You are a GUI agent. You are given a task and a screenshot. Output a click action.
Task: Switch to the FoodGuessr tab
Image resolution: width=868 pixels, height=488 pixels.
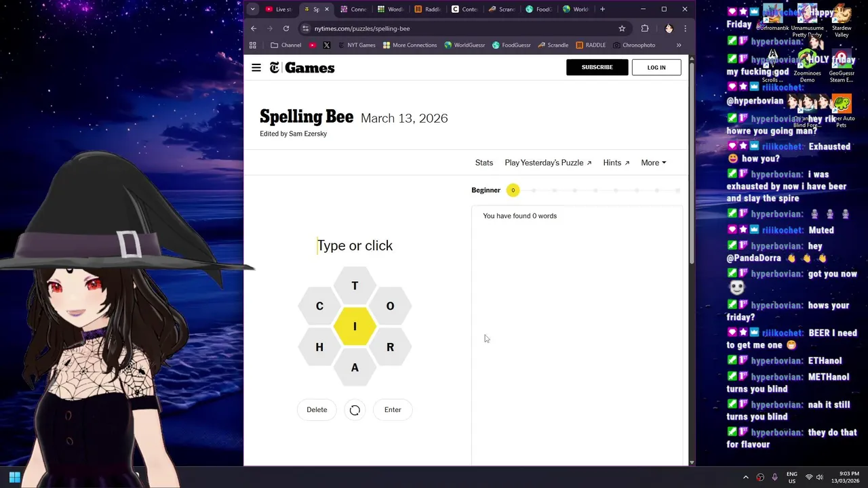(x=538, y=9)
